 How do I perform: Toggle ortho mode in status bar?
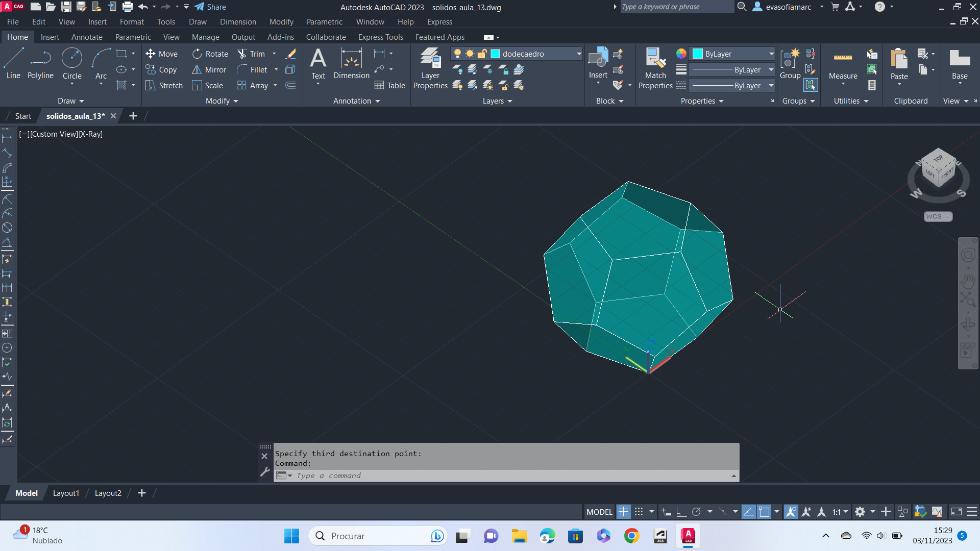click(x=681, y=512)
